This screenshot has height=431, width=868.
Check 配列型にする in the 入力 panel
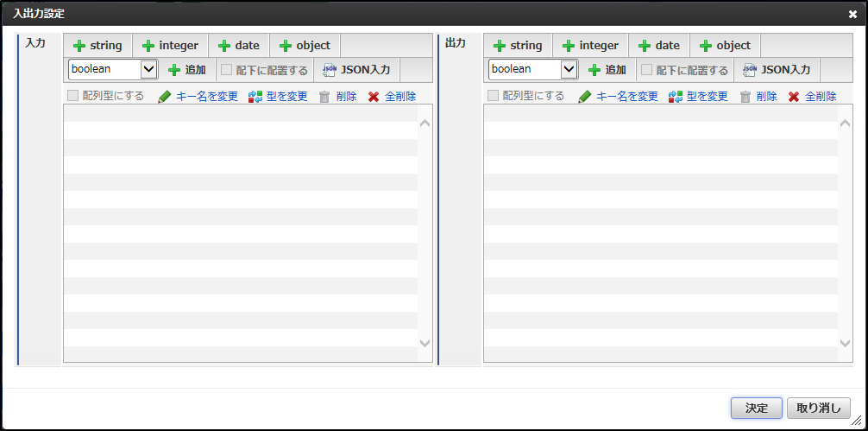[x=73, y=96]
